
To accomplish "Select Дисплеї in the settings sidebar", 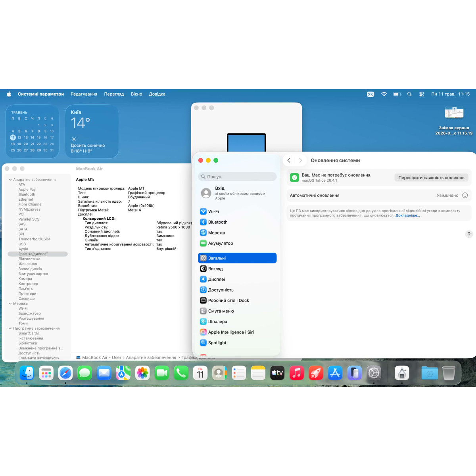I will [237, 279].
